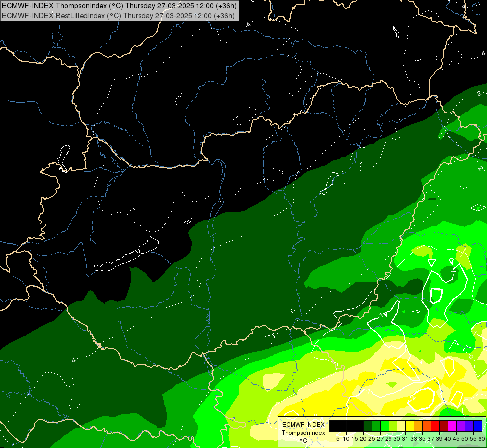Screen dimensions: 487x448
Task: Click the legend tick value 40
Action: [448, 439]
